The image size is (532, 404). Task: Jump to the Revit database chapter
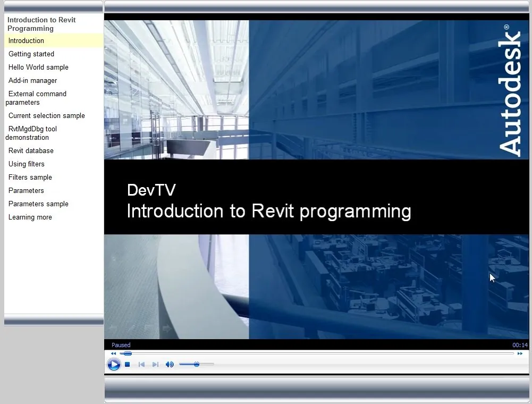click(31, 151)
